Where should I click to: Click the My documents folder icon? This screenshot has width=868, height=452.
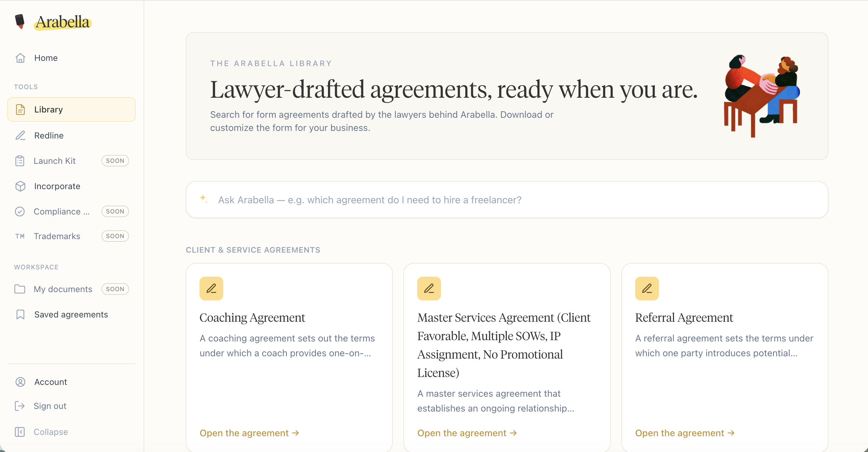pos(20,289)
